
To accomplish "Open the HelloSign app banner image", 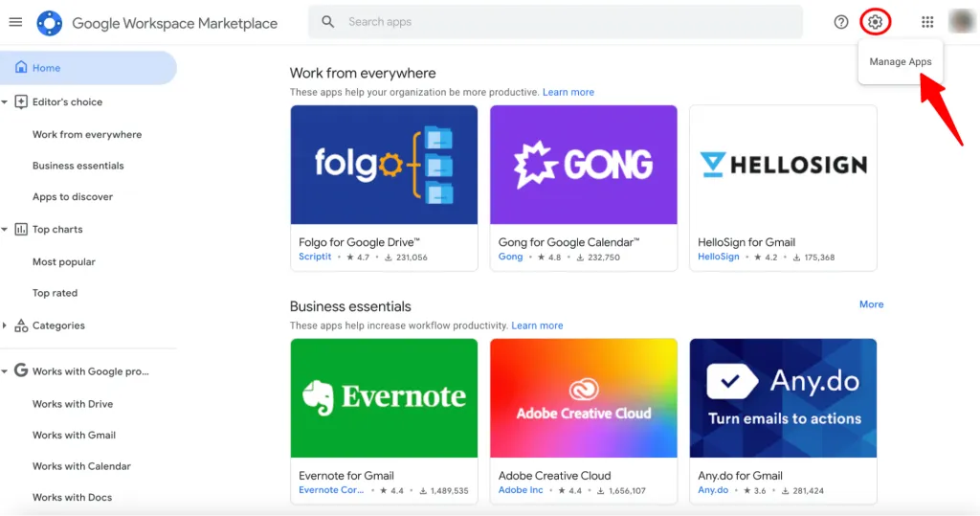I will tap(783, 165).
